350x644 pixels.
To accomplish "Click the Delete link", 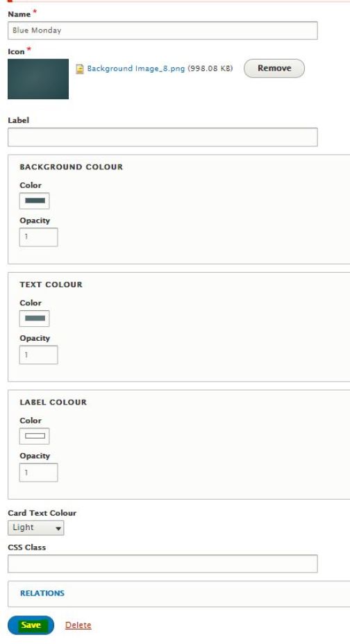I will [78, 625].
